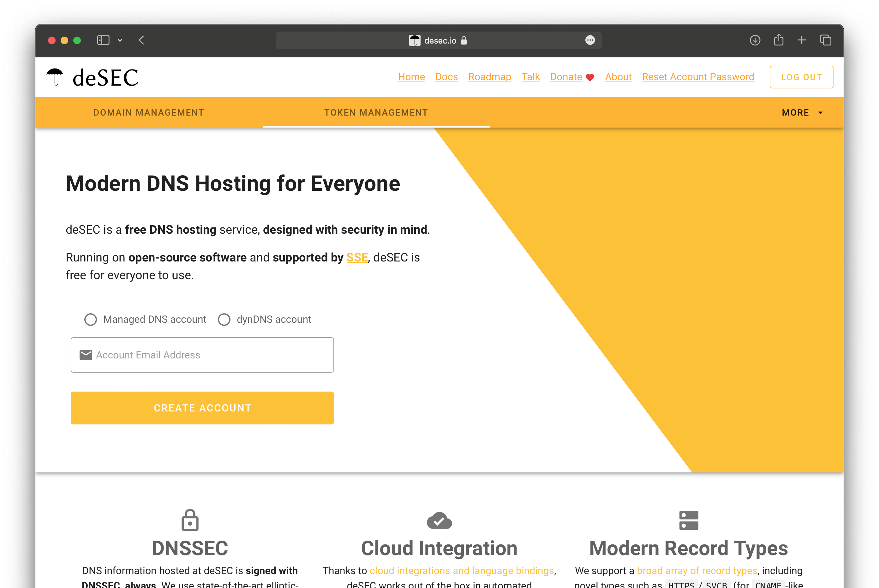Open the About link
This screenshot has width=879, height=588.
point(618,77)
